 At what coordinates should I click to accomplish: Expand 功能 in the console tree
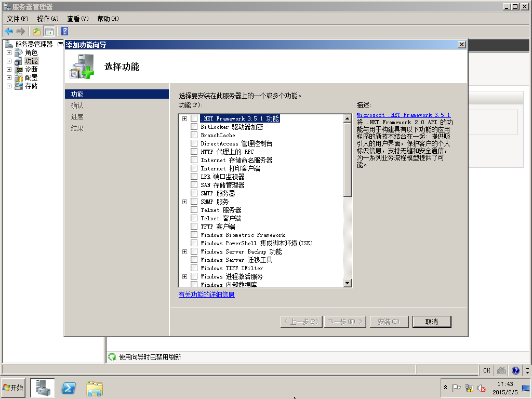click(9, 61)
